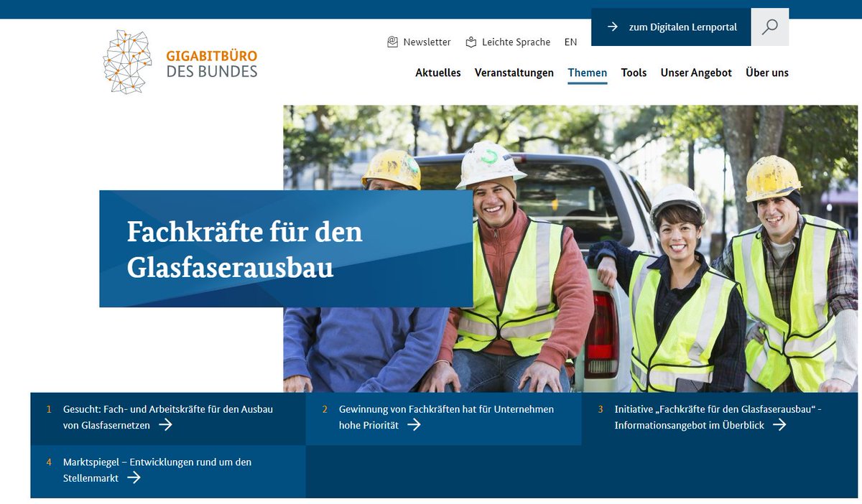This screenshot has width=862, height=504.
Task: Click the Newsletter envelope icon
Action: (x=392, y=42)
